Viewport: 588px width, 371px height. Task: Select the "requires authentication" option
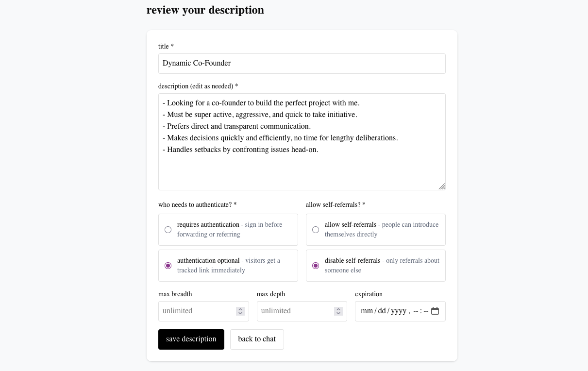tap(168, 230)
